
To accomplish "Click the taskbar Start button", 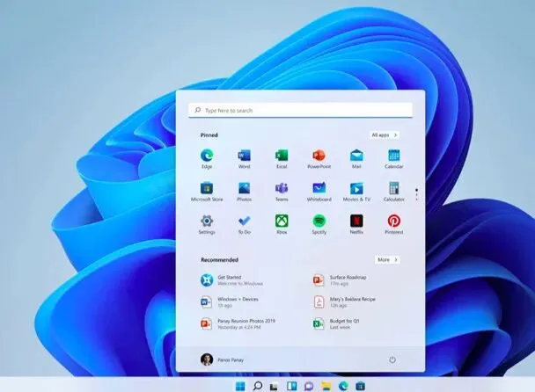I will point(240,386).
